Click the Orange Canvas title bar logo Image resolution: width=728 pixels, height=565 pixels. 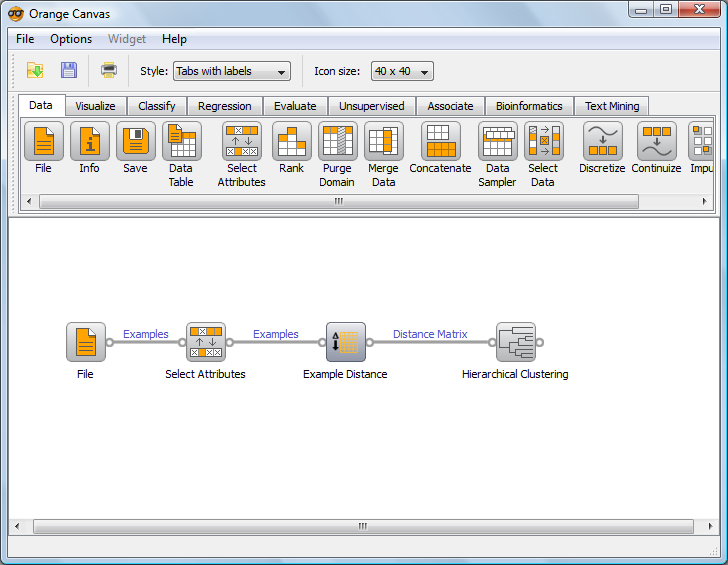pos(16,14)
